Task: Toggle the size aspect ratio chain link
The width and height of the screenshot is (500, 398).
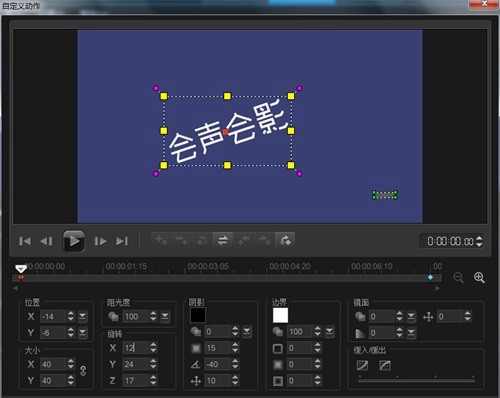Action: point(83,371)
